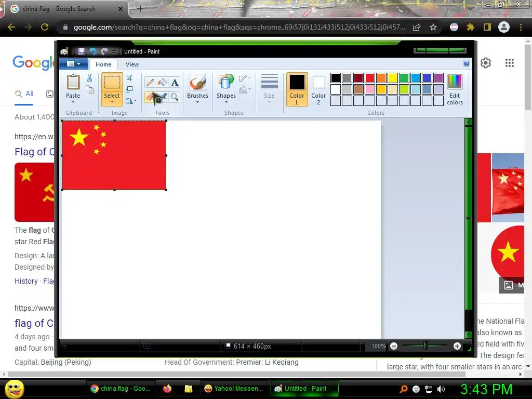Viewport: 532px width, 399px height.
Task: Toggle the Color 1 button
Action: (x=297, y=89)
